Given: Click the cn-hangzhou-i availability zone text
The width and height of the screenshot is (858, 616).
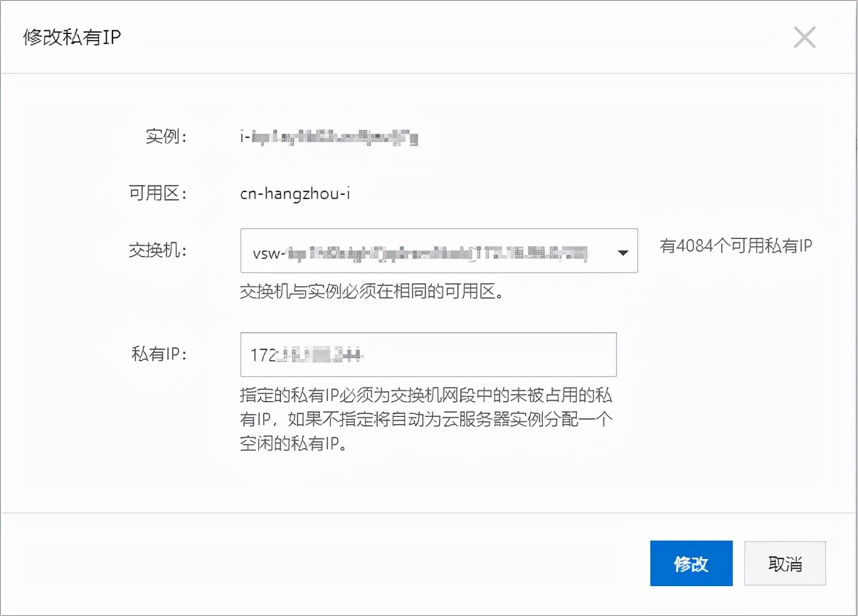Looking at the screenshot, I should [295, 194].
